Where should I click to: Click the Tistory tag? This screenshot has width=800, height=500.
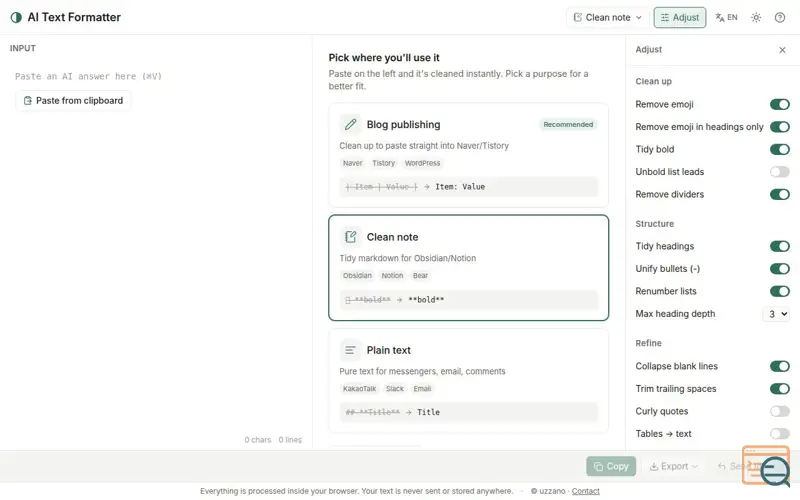[384, 163]
